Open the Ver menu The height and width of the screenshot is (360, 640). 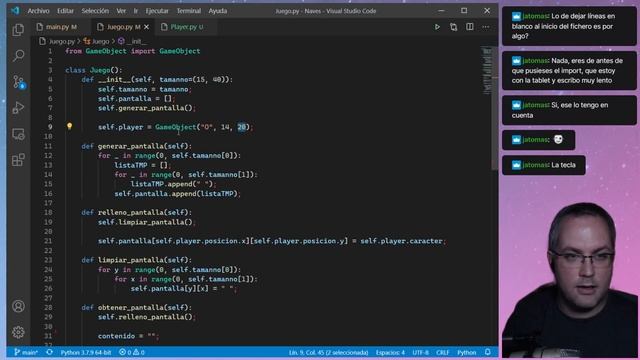click(121, 11)
